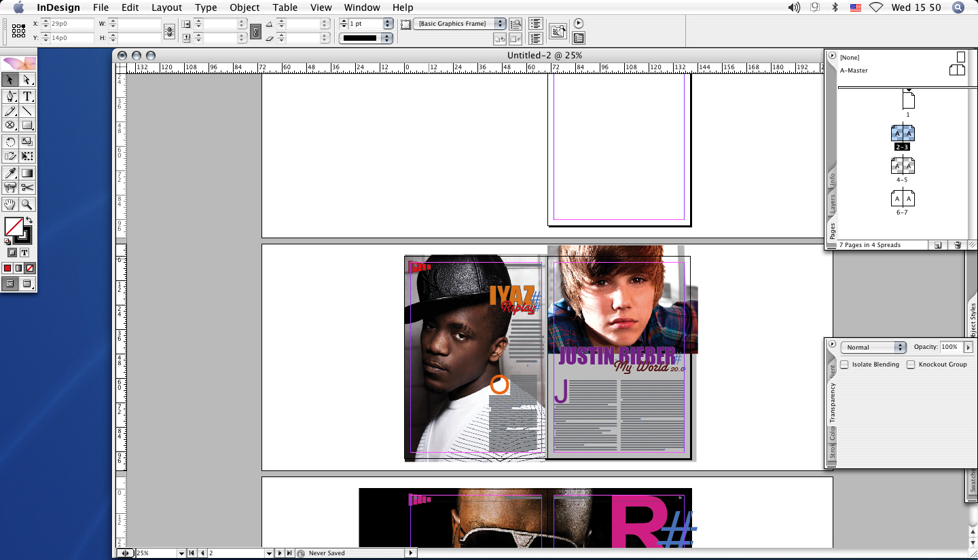Open the Control palette flyout menu
The height and width of the screenshot is (560, 978).
coord(579,24)
